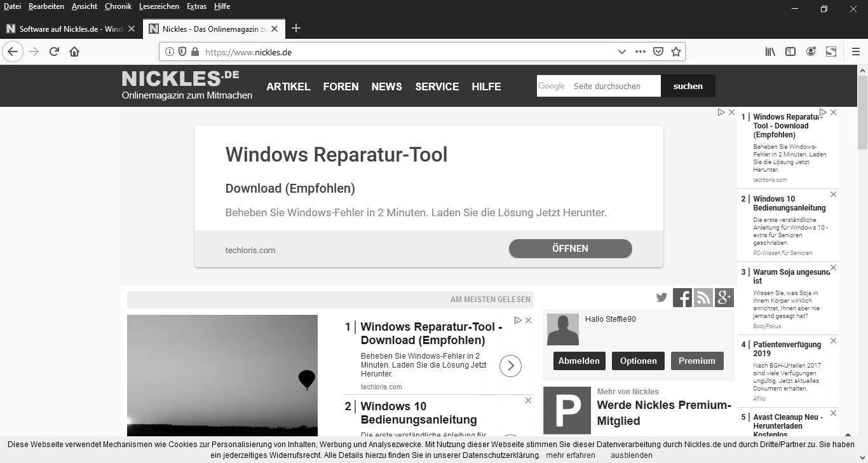Open NEWS in site navigation
This screenshot has width=868, height=463.
coord(387,86)
